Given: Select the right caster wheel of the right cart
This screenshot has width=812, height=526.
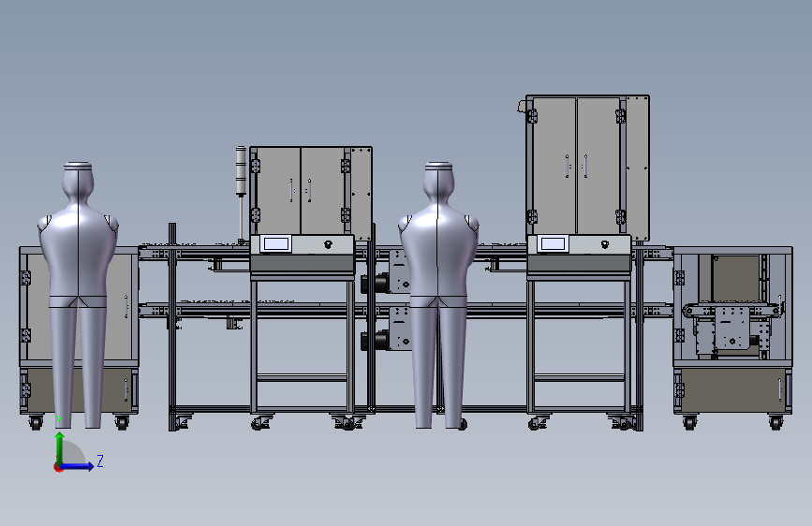Looking at the screenshot, I should click(x=775, y=423).
